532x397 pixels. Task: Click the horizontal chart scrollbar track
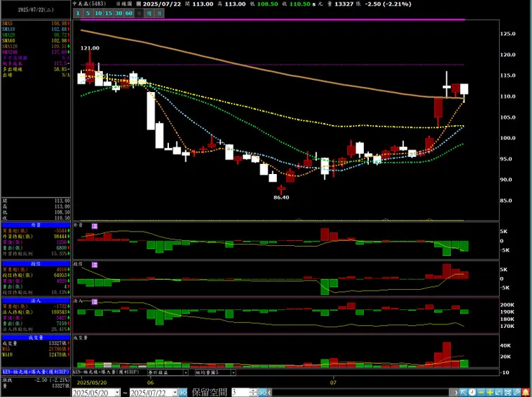tap(362, 393)
